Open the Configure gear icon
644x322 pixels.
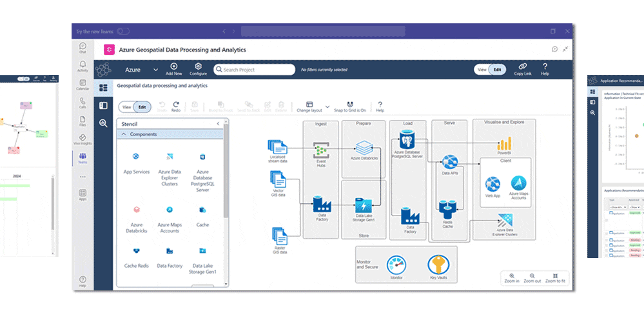[199, 66]
